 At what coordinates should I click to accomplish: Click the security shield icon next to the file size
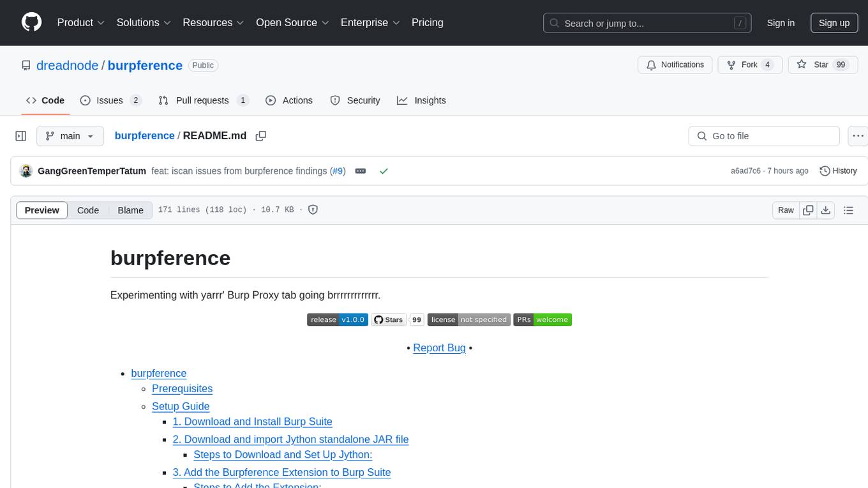click(313, 210)
